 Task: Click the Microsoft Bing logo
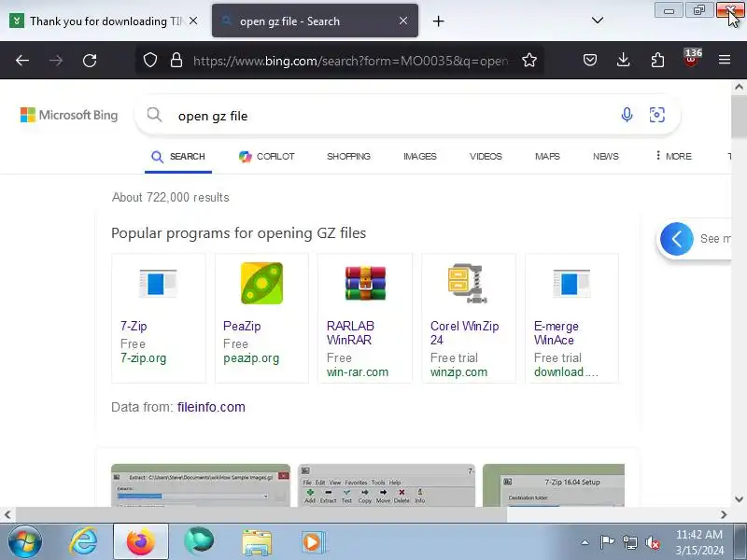click(69, 115)
